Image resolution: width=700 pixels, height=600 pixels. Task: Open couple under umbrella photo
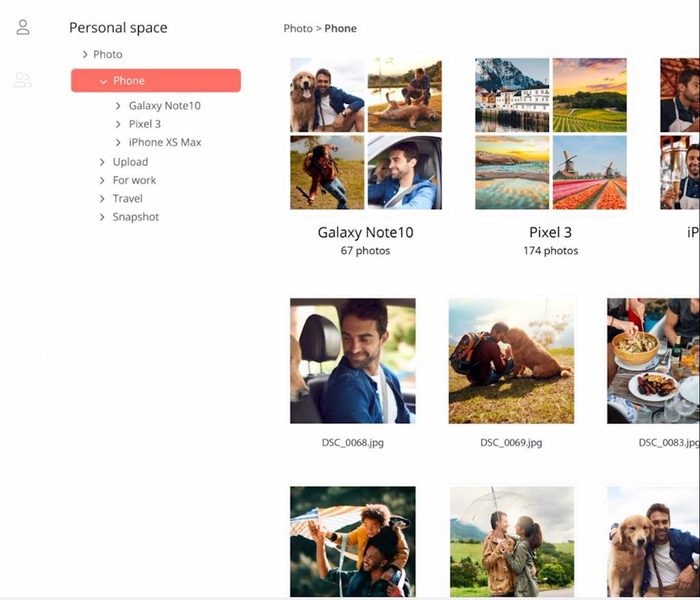point(511,540)
